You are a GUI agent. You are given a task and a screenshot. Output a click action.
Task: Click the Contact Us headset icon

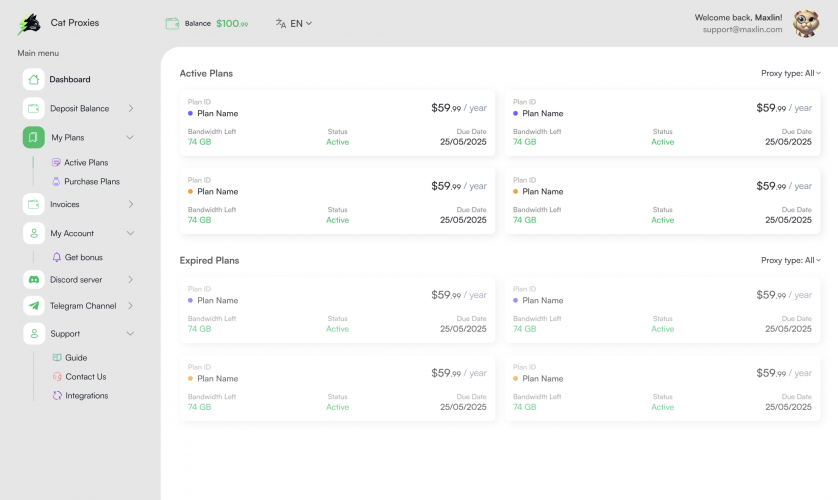(x=57, y=377)
